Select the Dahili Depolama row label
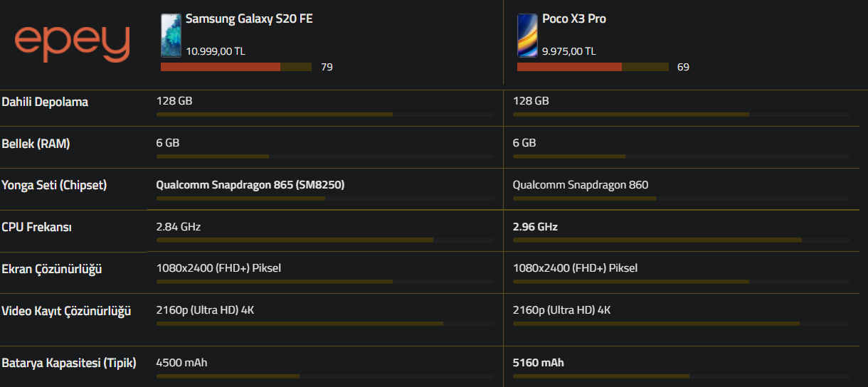The height and width of the screenshot is (387, 868). click(x=45, y=102)
